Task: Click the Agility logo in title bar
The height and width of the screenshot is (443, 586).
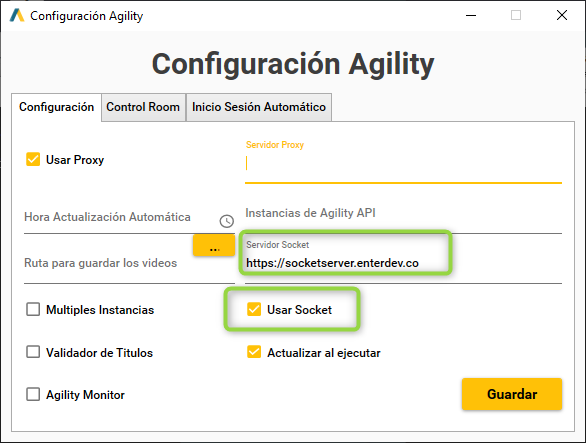Action: pyautogui.click(x=17, y=15)
